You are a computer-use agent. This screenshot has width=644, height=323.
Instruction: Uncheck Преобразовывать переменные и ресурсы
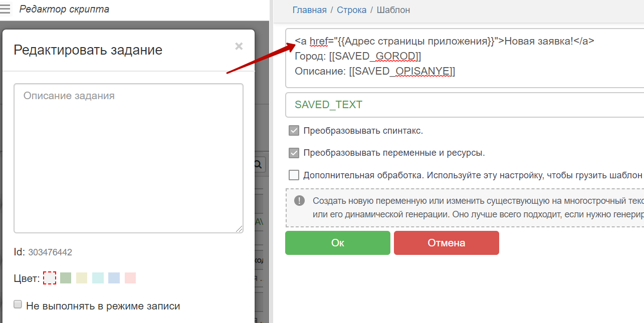[294, 152]
